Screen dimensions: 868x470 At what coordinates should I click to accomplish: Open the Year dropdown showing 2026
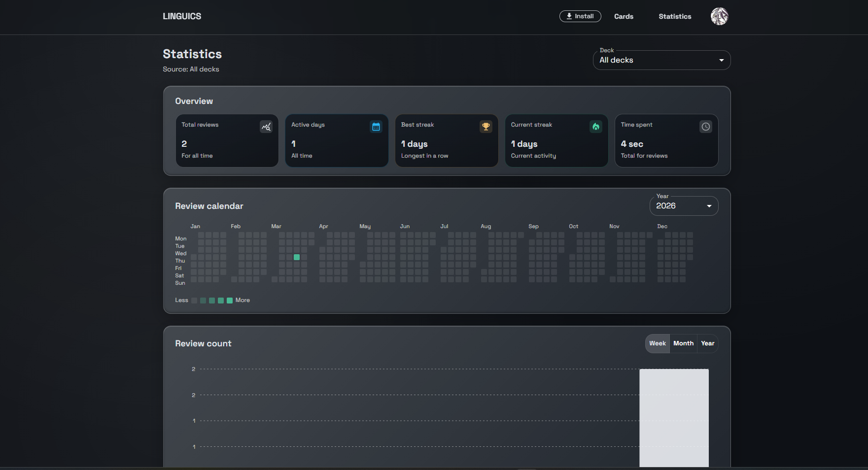(684, 206)
